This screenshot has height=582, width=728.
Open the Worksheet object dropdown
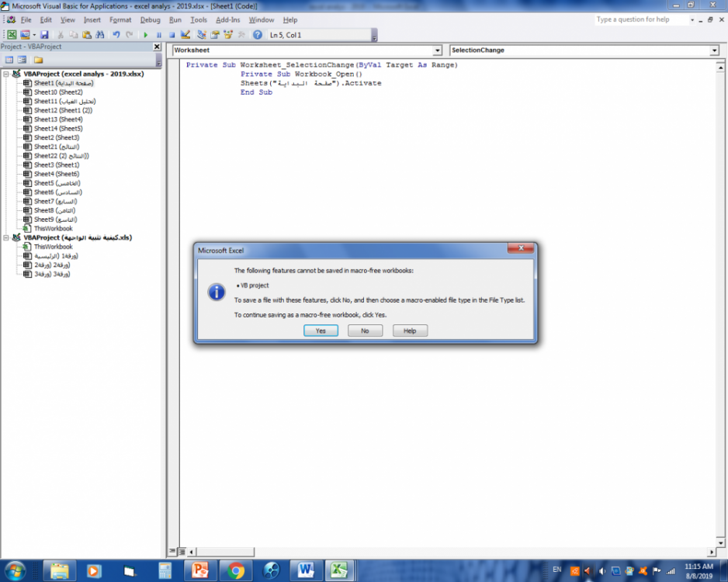coord(437,50)
